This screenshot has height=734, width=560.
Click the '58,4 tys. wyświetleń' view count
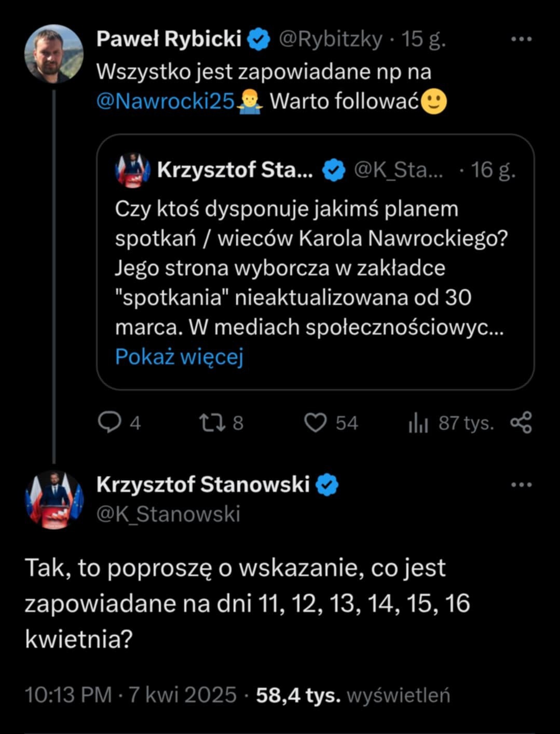[353, 695]
